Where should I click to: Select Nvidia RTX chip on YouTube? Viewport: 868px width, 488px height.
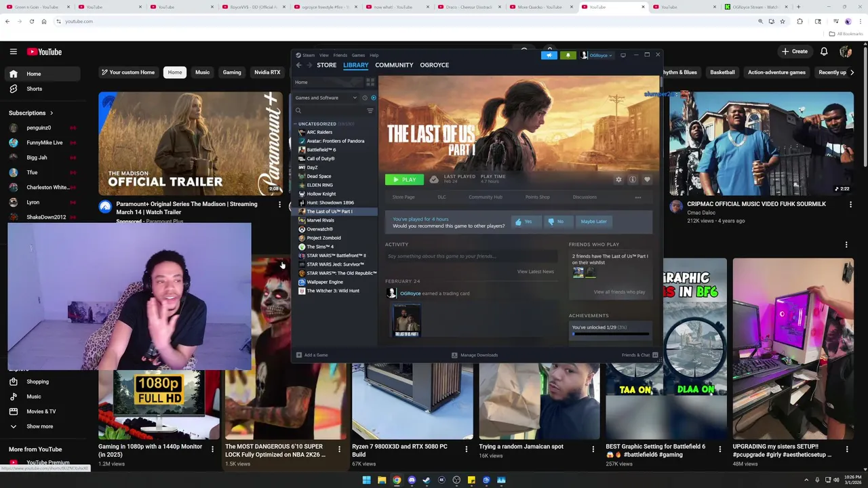pyautogui.click(x=267, y=73)
